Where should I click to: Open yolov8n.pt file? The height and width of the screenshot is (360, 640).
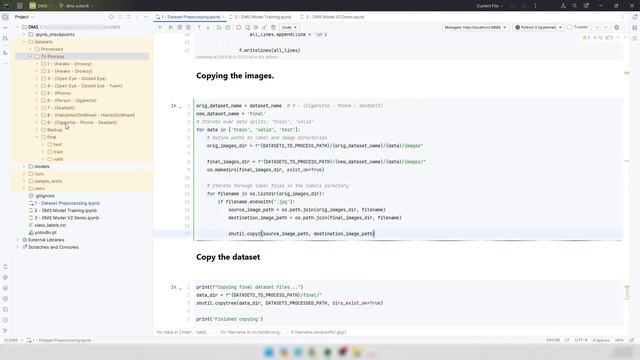(x=45, y=233)
